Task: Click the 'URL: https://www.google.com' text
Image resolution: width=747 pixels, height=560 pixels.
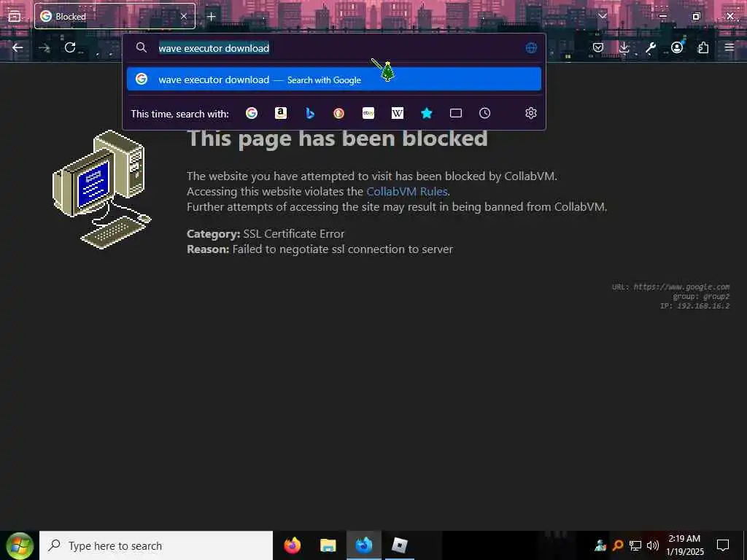Action: click(671, 287)
